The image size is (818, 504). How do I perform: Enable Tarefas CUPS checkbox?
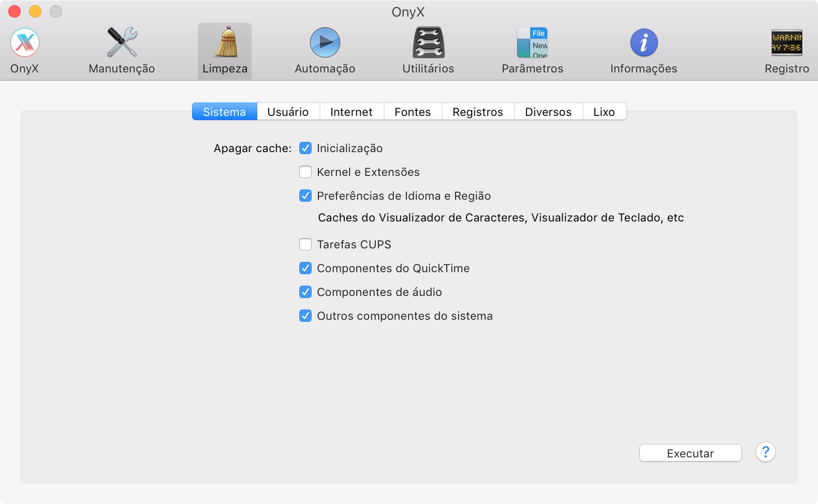(x=305, y=244)
